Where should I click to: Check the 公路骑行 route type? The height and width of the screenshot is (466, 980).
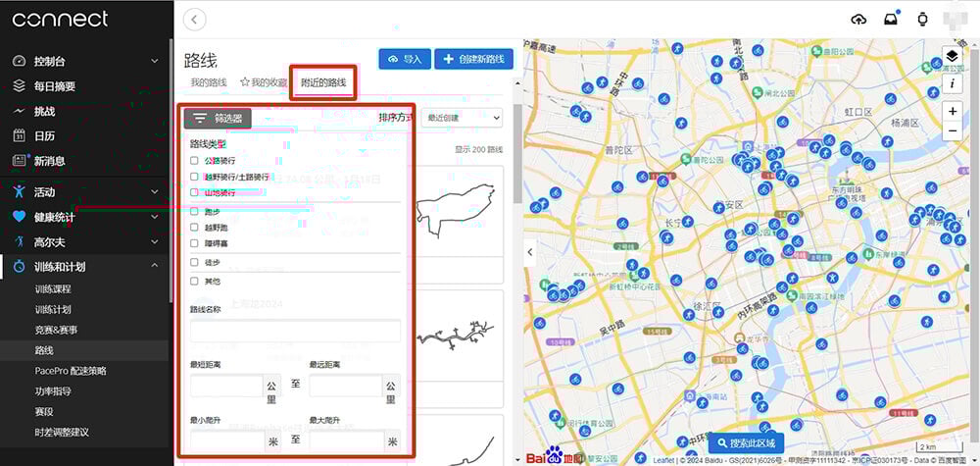194,161
